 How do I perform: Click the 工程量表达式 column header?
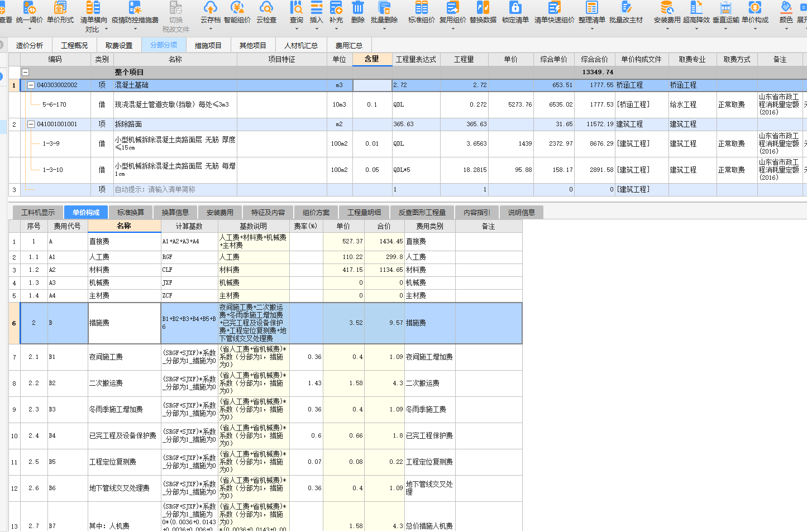(x=416, y=59)
